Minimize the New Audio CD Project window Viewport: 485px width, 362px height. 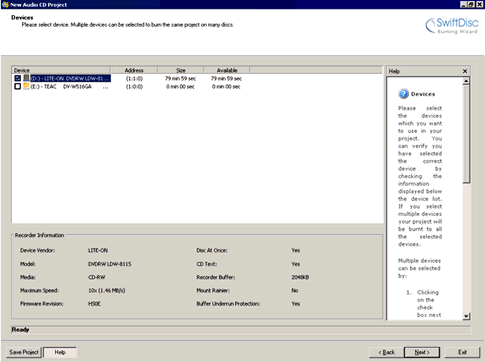pyautogui.click(x=464, y=4)
